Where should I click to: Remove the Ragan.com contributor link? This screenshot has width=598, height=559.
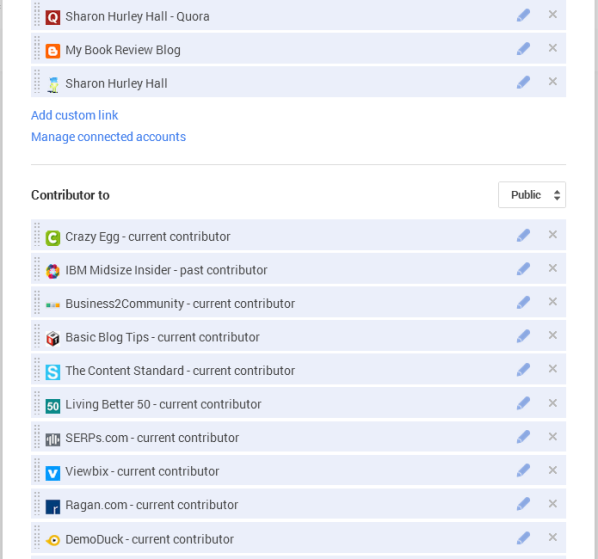point(553,504)
